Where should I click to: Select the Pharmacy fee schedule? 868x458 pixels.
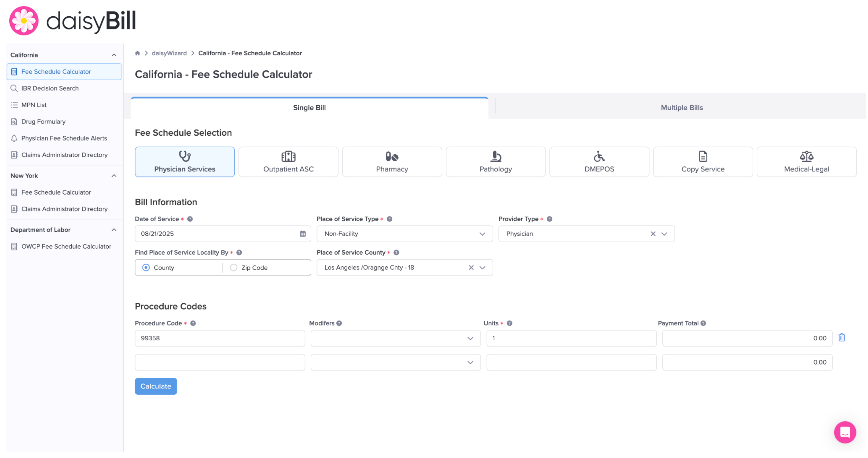click(392, 162)
